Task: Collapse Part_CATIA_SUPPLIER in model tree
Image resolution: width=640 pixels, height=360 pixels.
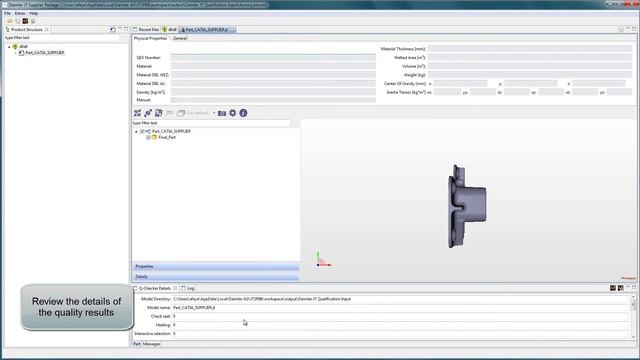Action: [136, 131]
